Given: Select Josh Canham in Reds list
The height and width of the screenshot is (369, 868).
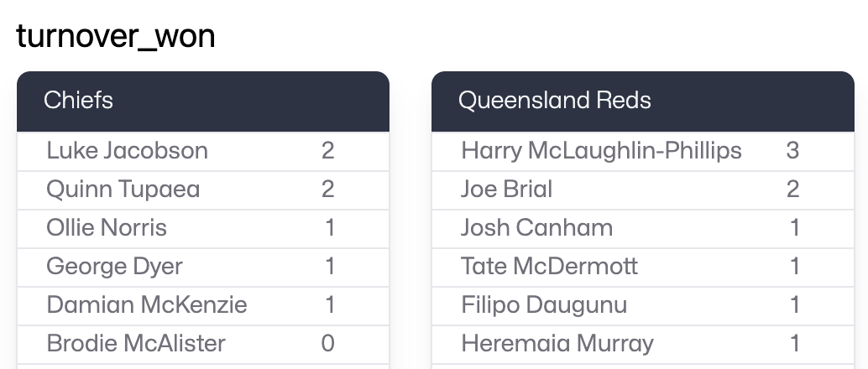Looking at the screenshot, I should pos(536,228).
